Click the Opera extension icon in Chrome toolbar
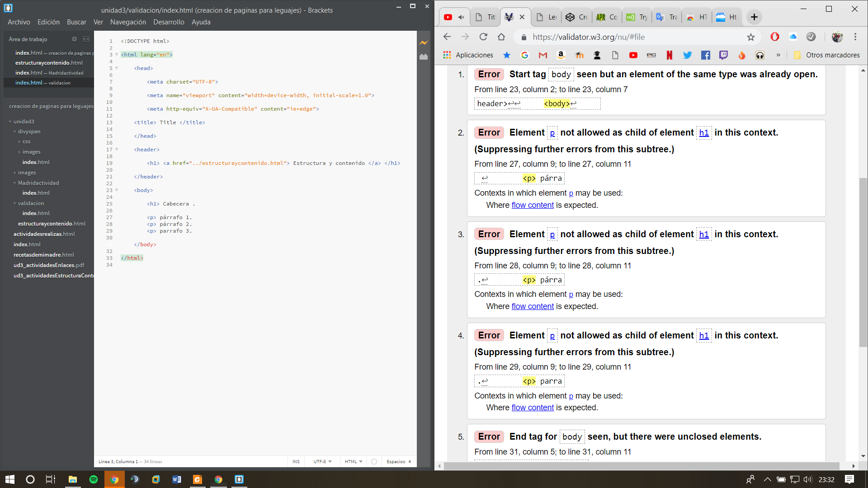Image resolution: width=868 pixels, height=488 pixels. click(x=775, y=37)
